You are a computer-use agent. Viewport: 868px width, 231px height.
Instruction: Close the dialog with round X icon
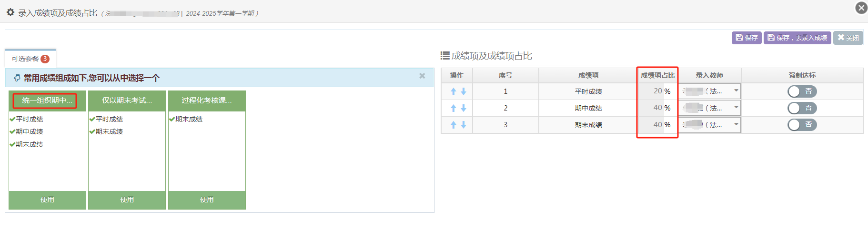pyautogui.click(x=861, y=8)
